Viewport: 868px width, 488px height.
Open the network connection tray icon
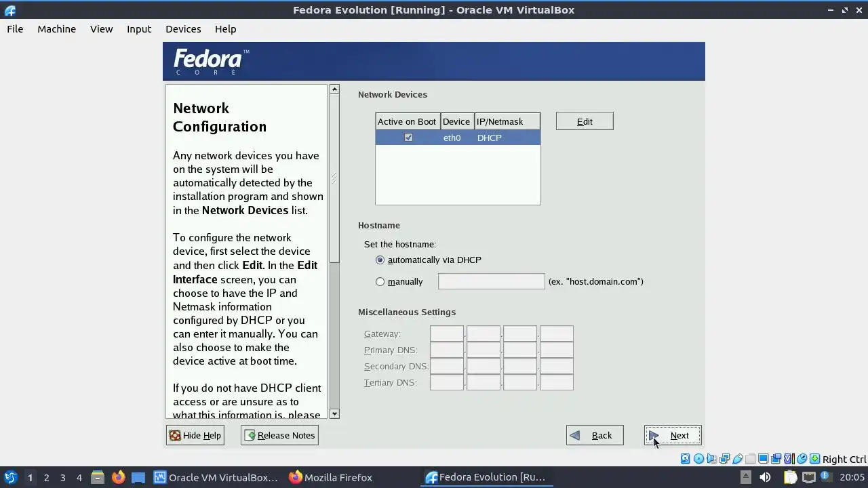(809, 477)
